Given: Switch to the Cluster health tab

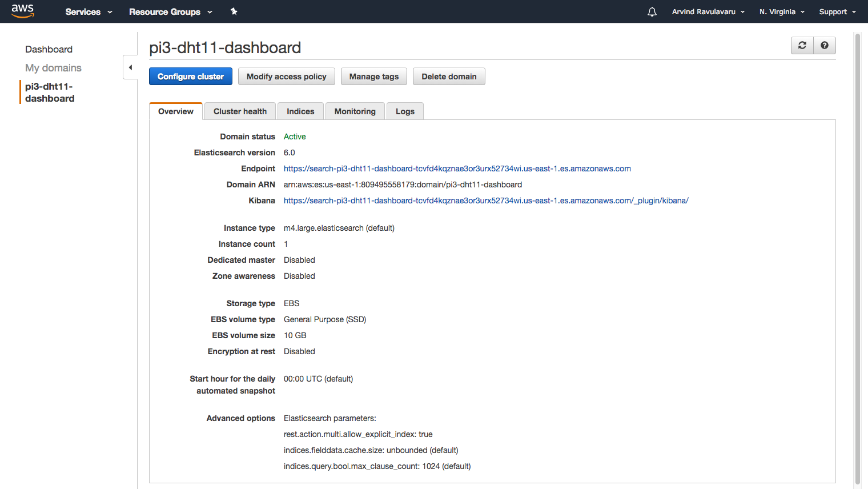Looking at the screenshot, I should point(240,111).
